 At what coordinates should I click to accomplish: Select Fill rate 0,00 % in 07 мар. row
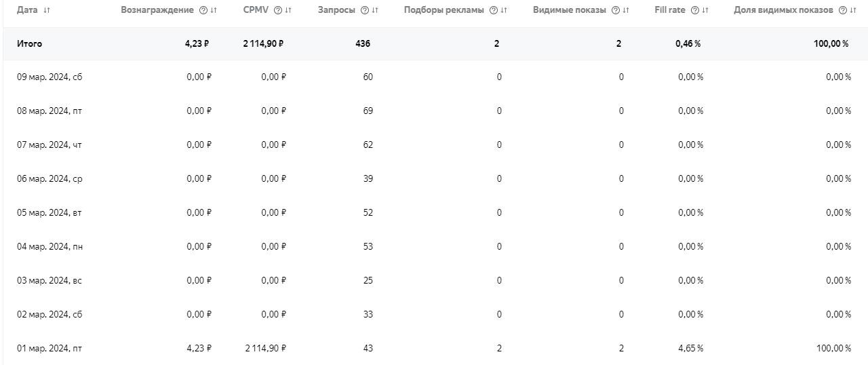click(x=690, y=145)
